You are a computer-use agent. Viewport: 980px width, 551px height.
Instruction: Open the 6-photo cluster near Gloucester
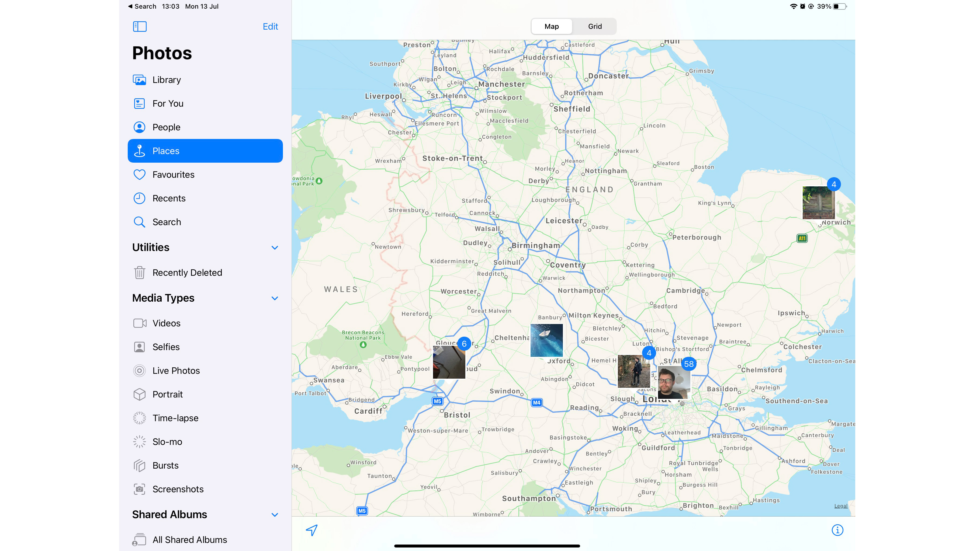point(449,362)
